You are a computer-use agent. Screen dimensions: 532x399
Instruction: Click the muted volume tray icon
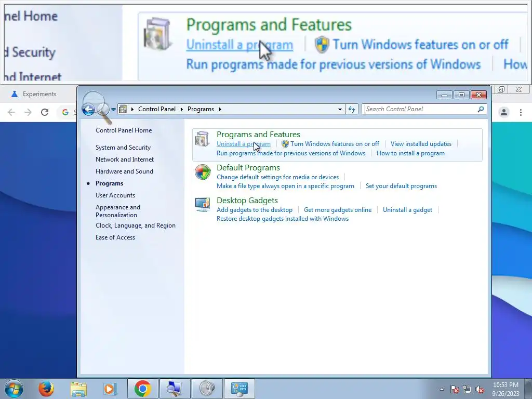point(480,389)
